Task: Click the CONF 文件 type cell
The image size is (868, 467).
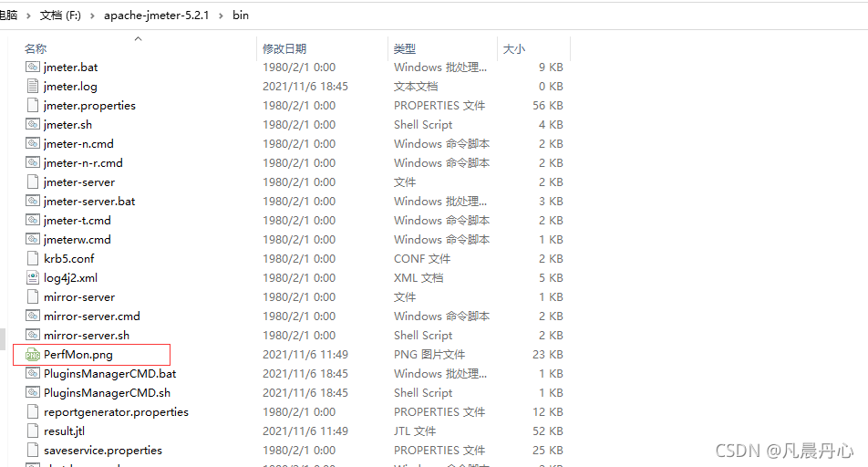Action: pos(422,259)
